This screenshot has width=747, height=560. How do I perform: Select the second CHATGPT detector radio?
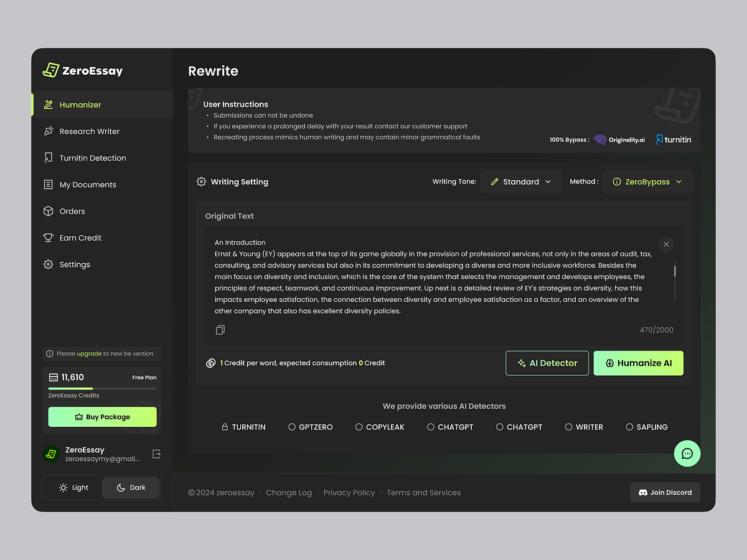click(499, 427)
